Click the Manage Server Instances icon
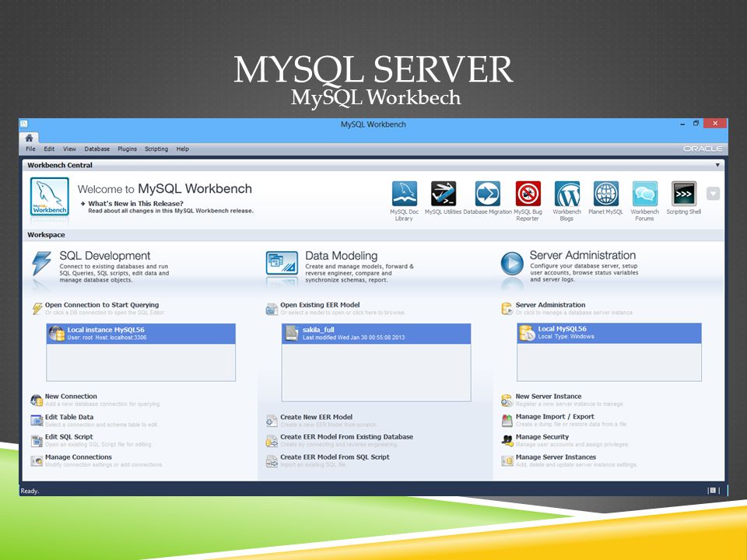This screenshot has height=560, width=747. coord(507,460)
